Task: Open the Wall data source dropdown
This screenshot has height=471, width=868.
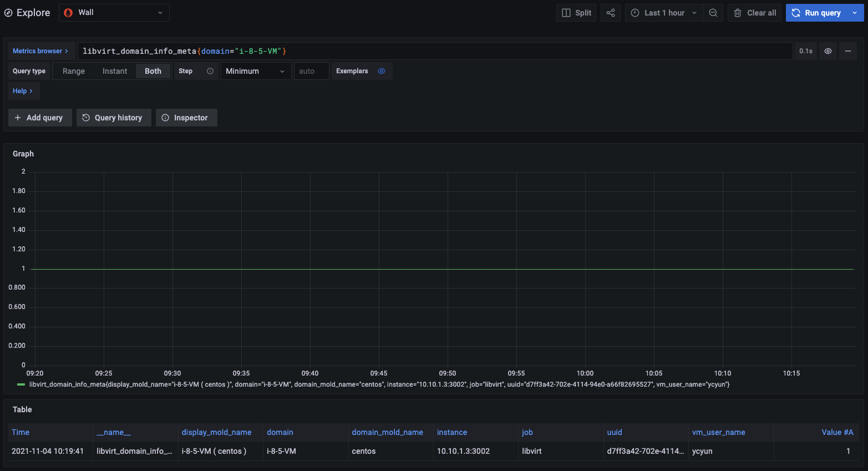Action: [x=114, y=13]
